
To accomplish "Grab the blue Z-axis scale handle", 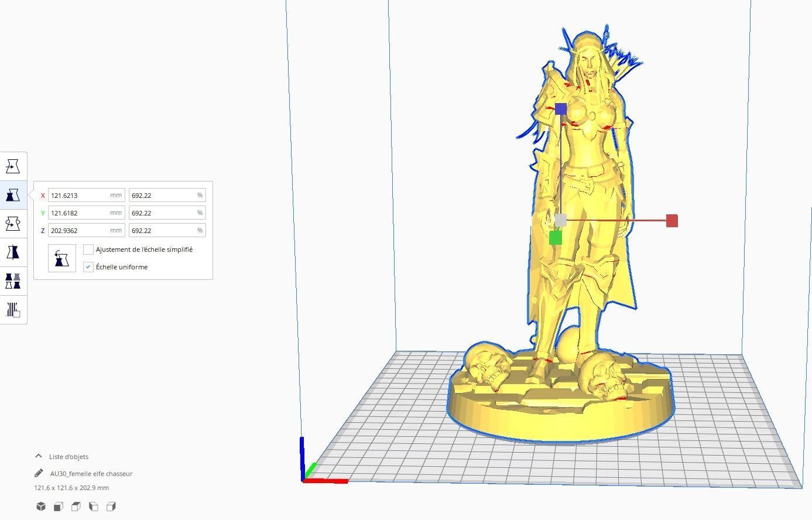I will click(x=561, y=109).
